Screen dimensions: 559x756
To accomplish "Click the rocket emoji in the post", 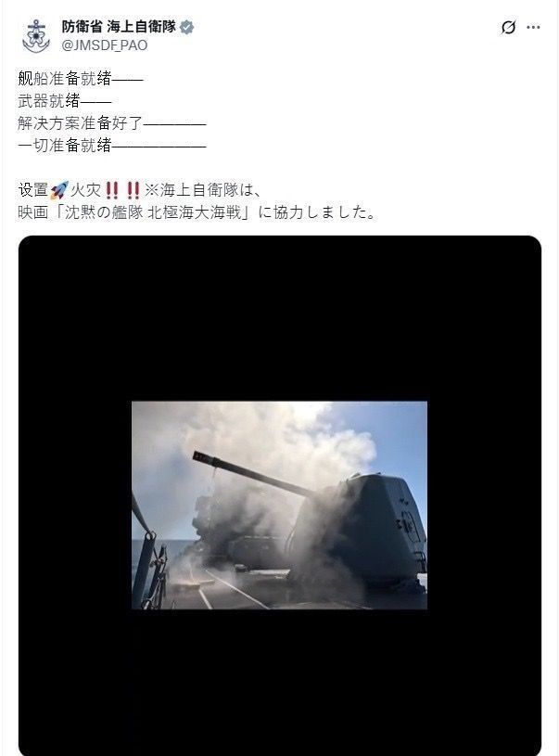I will pyautogui.click(x=58, y=190).
